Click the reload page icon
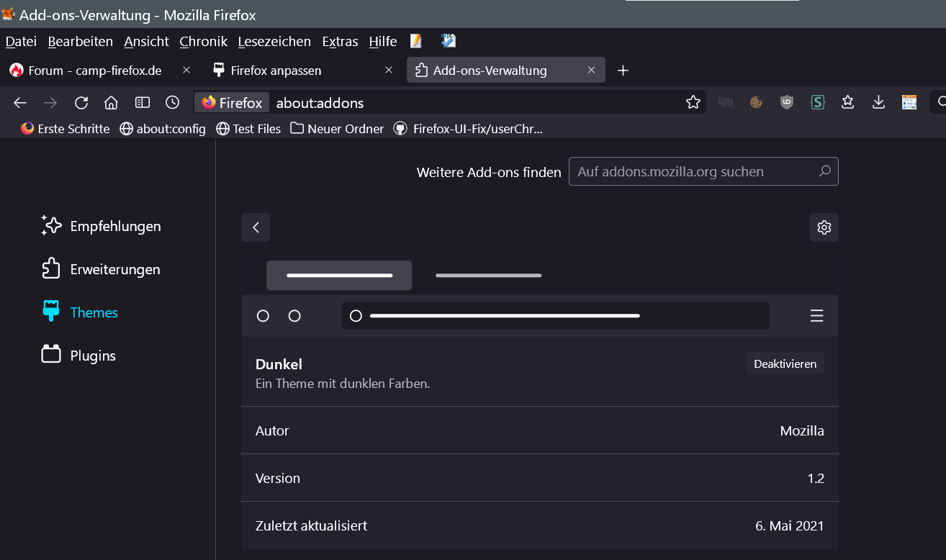 [81, 103]
